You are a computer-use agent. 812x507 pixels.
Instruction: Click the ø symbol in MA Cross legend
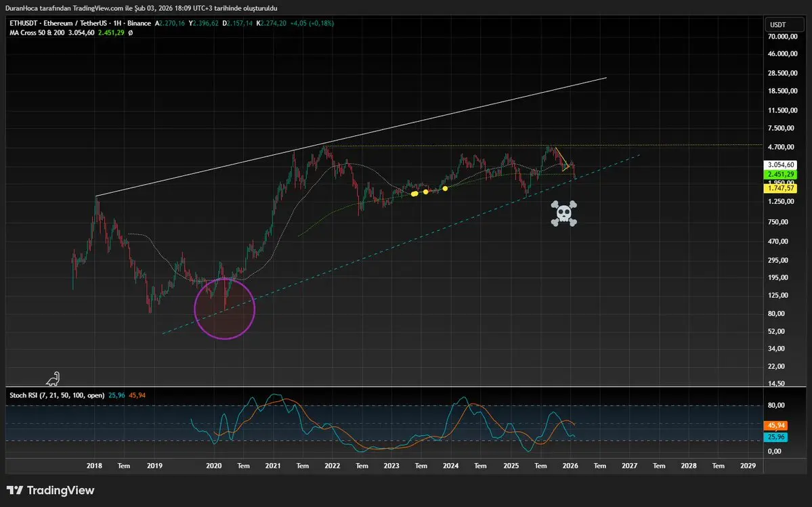[131, 32]
